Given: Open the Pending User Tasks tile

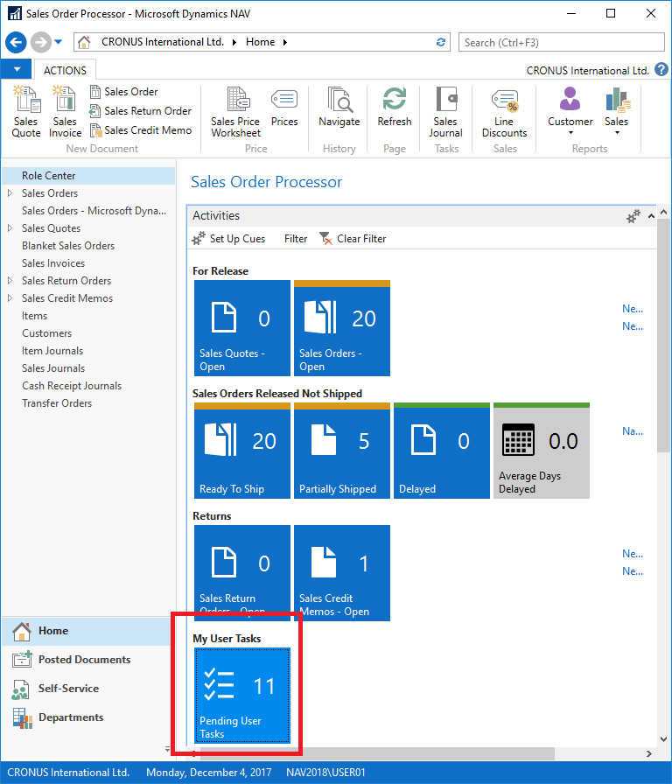Looking at the screenshot, I should click(x=242, y=695).
